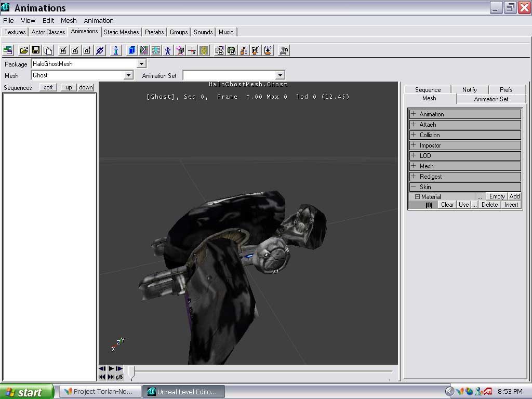Click the sort button for Sequences
This screenshot has height=399, width=532.
coord(48,87)
